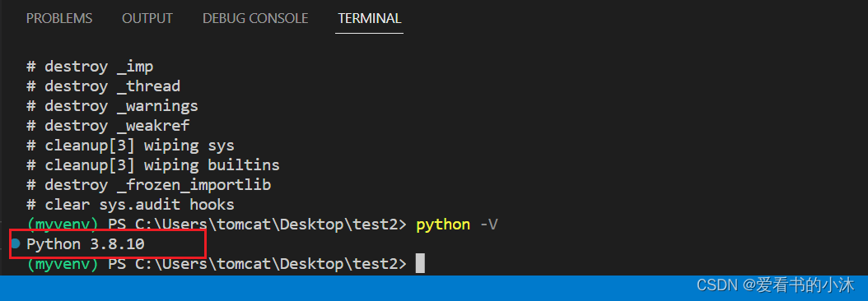This screenshot has width=868, height=301.
Task: Click the '# destroy _frozen_importlib' line
Action: click(149, 185)
